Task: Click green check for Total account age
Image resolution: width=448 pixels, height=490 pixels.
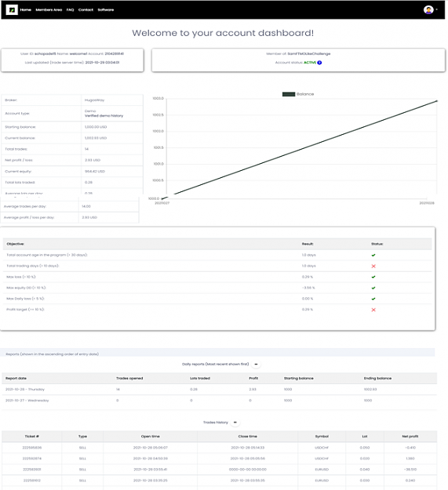Action: point(373,255)
